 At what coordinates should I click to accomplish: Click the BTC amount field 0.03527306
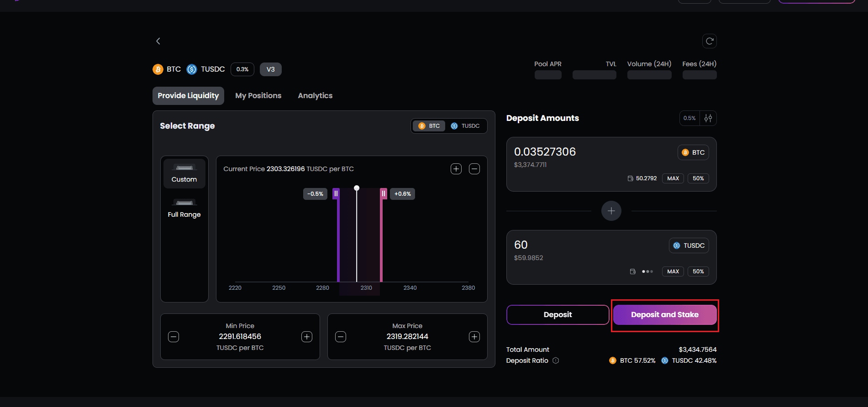coord(545,152)
